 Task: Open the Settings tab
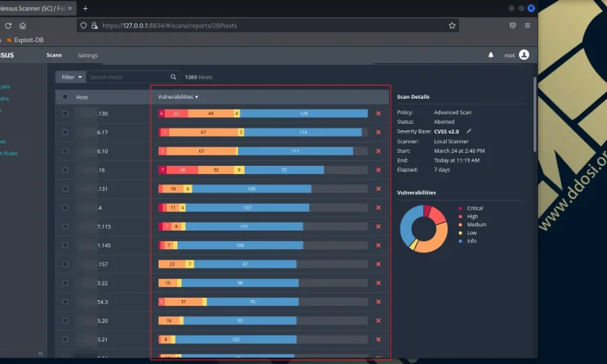[88, 55]
